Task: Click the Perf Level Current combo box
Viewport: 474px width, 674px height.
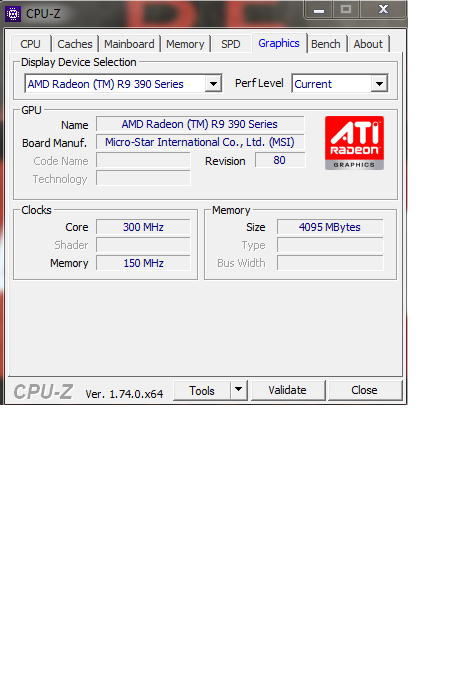Action: click(339, 84)
